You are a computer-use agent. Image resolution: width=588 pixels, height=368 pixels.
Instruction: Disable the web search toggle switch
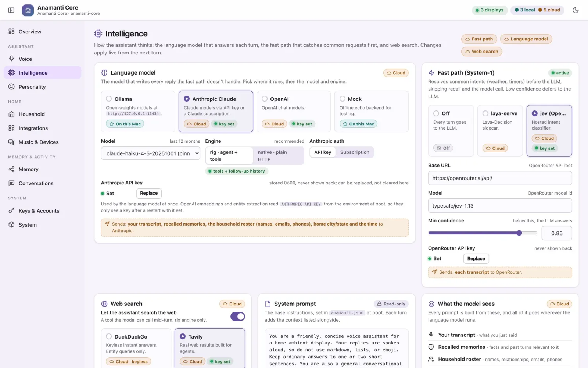click(238, 316)
